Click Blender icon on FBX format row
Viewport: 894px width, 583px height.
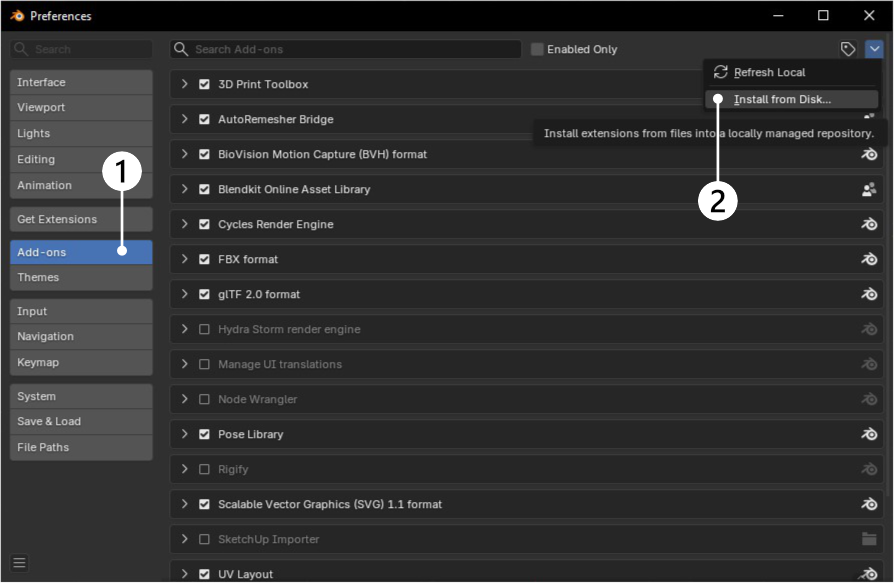pyautogui.click(x=869, y=259)
